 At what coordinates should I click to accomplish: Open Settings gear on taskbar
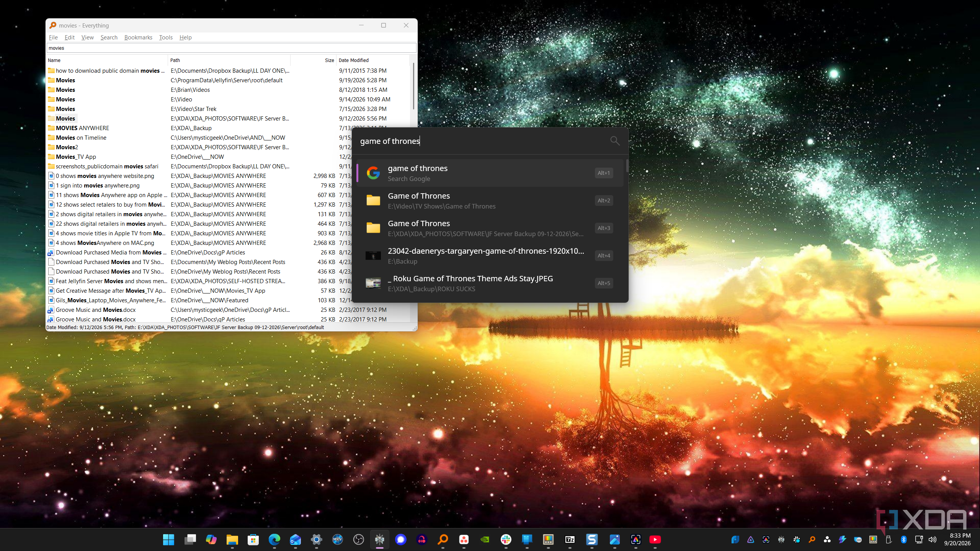click(x=316, y=540)
